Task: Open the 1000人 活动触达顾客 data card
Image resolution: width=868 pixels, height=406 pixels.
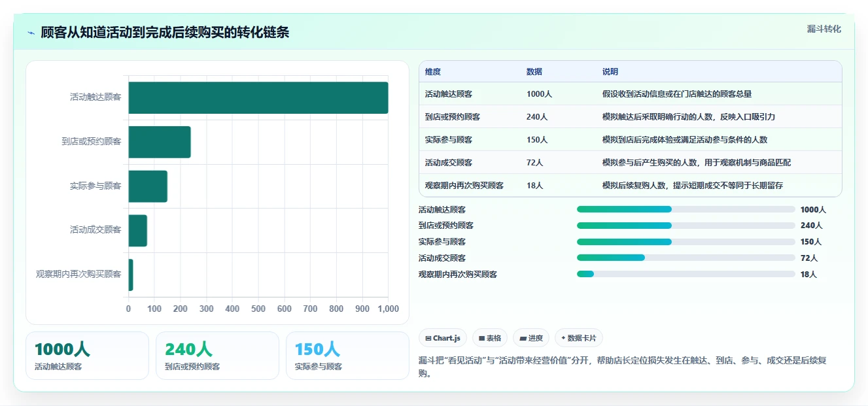Action: coord(87,356)
